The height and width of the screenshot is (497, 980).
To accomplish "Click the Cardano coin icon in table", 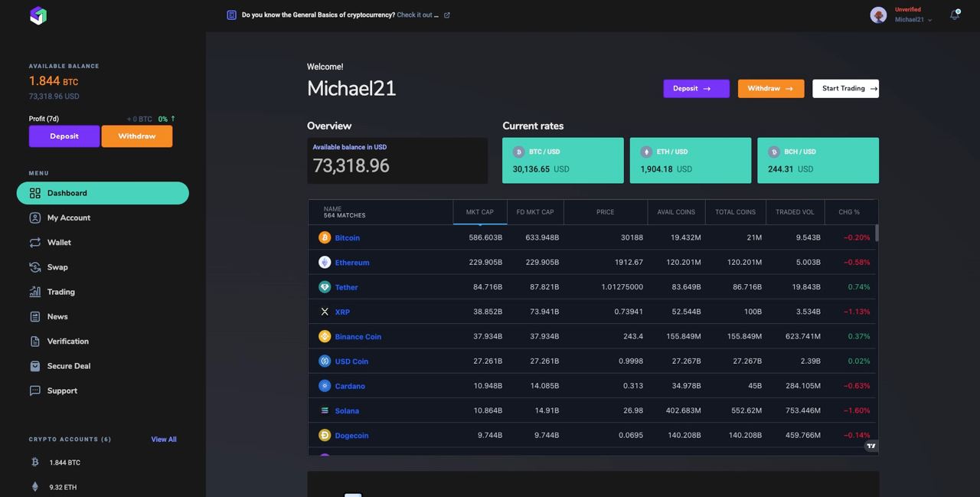I will pyautogui.click(x=325, y=386).
